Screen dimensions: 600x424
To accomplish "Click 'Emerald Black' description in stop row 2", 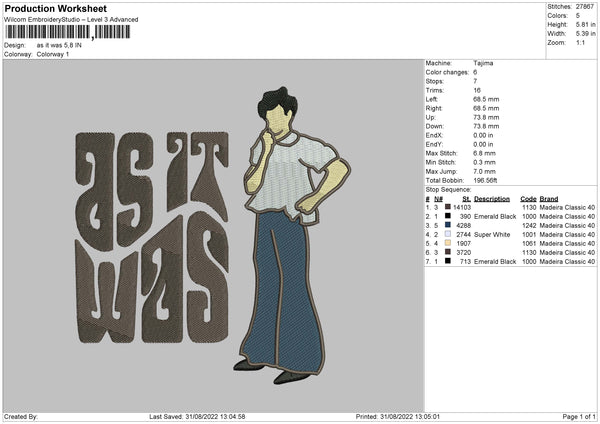I will (495, 217).
